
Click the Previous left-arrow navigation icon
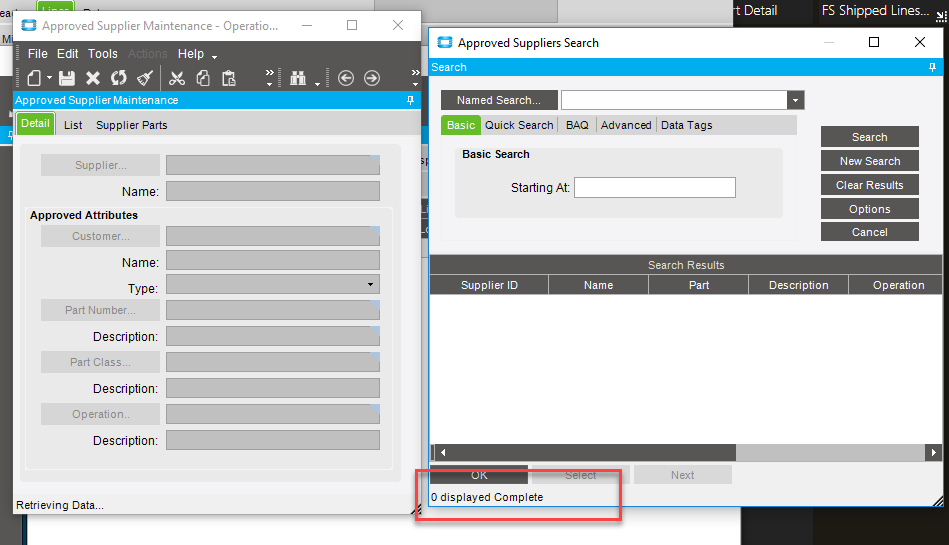point(346,78)
